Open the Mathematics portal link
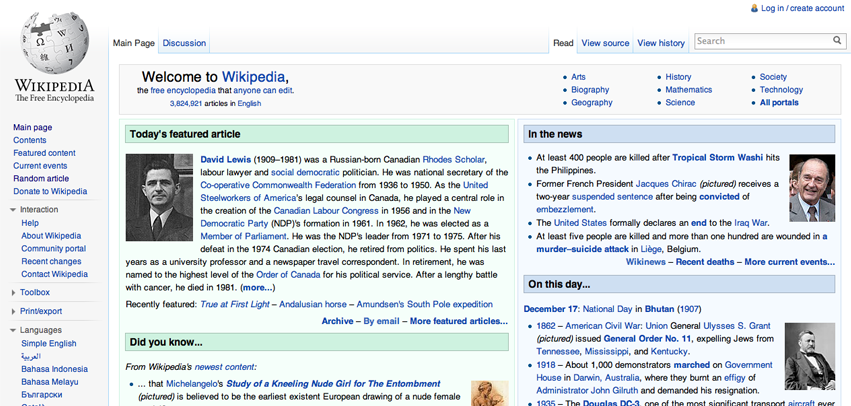851x406 pixels. point(689,90)
